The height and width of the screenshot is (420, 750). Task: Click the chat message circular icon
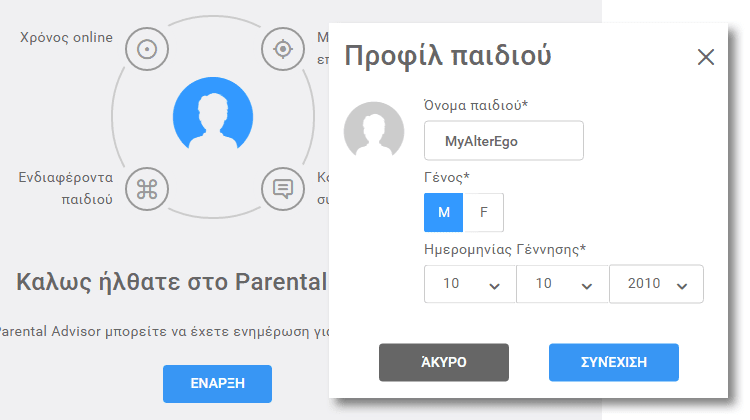[283, 189]
